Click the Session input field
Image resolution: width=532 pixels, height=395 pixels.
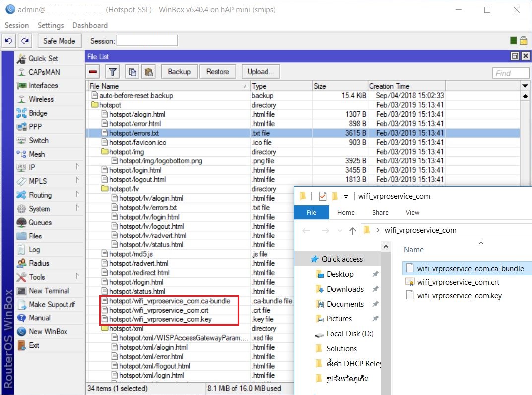tap(147, 40)
